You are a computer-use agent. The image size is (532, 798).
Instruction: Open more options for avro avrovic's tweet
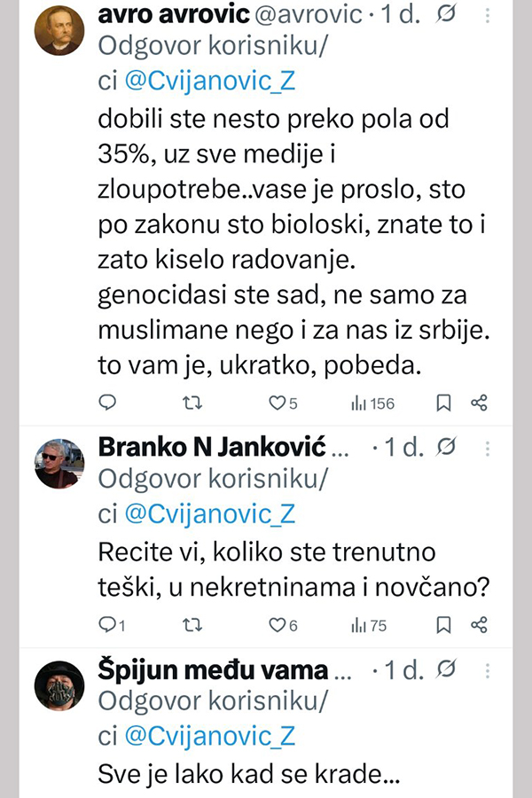(486, 16)
